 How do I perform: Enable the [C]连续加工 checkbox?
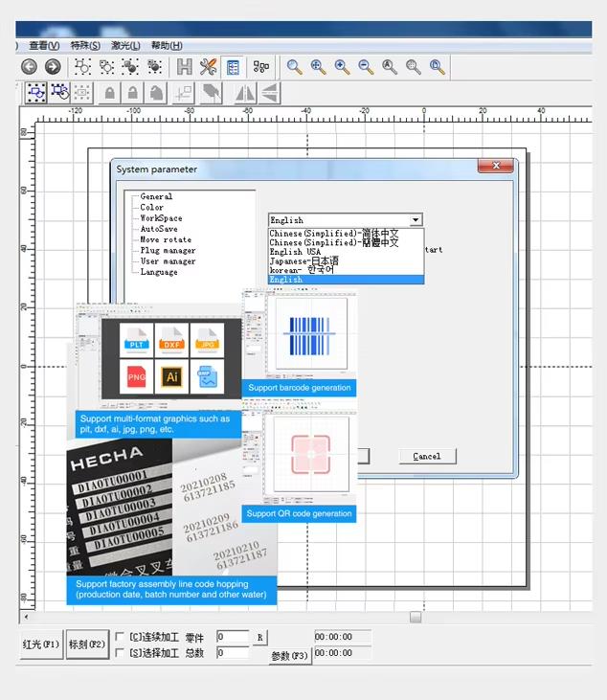(x=120, y=637)
